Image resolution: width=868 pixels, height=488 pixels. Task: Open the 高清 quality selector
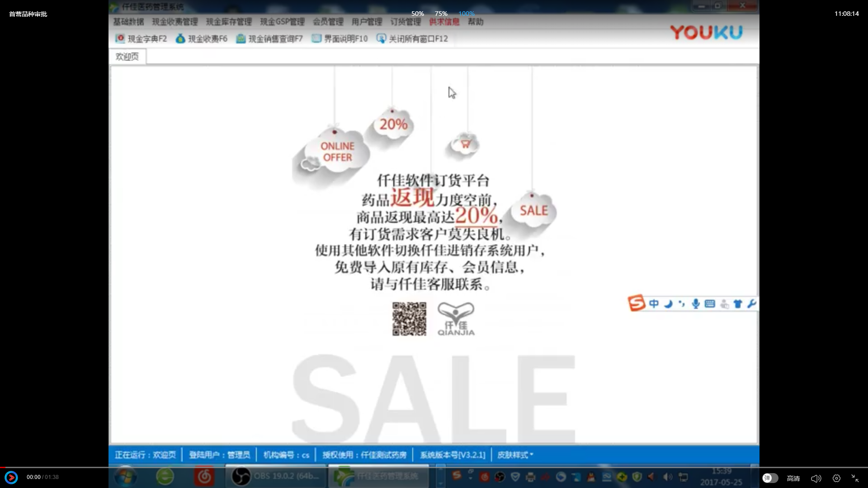coord(793,478)
